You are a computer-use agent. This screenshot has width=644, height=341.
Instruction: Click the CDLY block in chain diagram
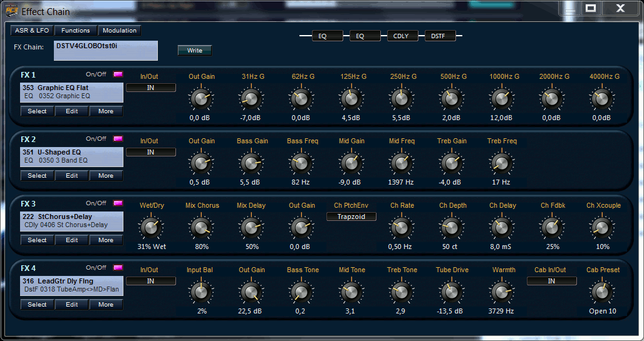pyautogui.click(x=400, y=36)
